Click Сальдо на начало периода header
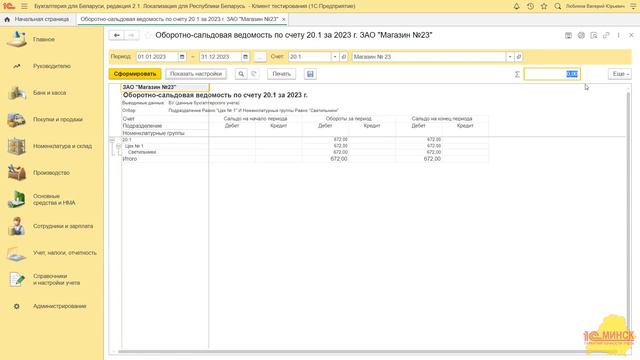 coord(256,118)
